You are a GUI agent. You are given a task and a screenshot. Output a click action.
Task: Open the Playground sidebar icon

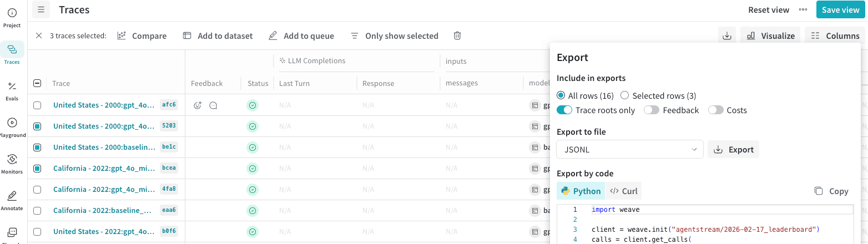coord(12,128)
